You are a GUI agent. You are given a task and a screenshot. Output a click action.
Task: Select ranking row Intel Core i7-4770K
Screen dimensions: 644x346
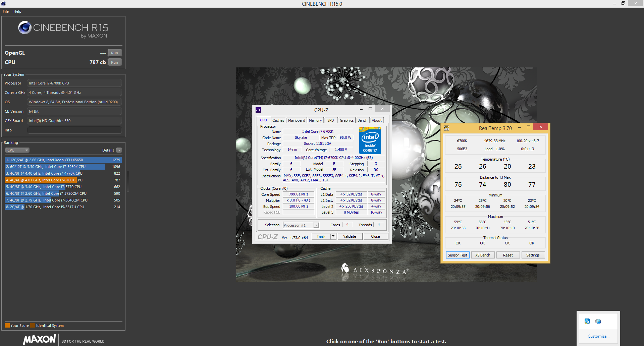63,173
